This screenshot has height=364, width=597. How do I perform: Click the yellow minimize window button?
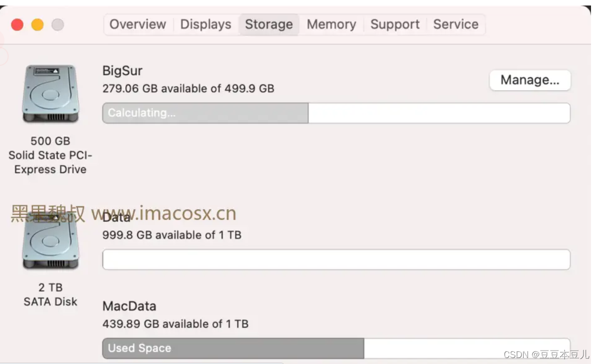(37, 24)
